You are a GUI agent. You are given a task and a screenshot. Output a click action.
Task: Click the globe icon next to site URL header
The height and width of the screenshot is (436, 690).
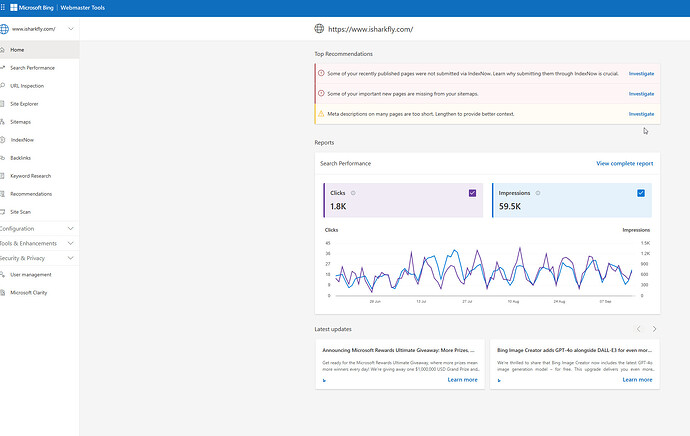tap(319, 29)
